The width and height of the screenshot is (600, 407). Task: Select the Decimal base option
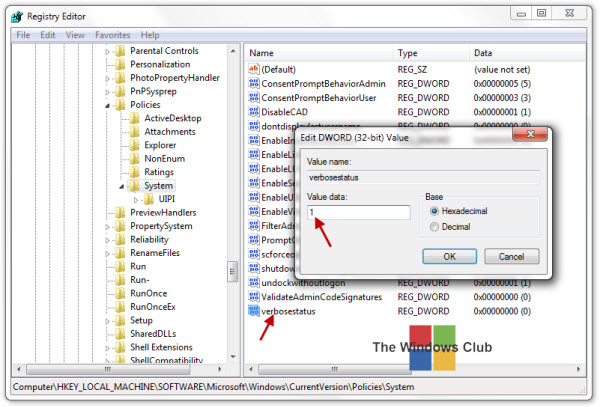click(x=434, y=227)
